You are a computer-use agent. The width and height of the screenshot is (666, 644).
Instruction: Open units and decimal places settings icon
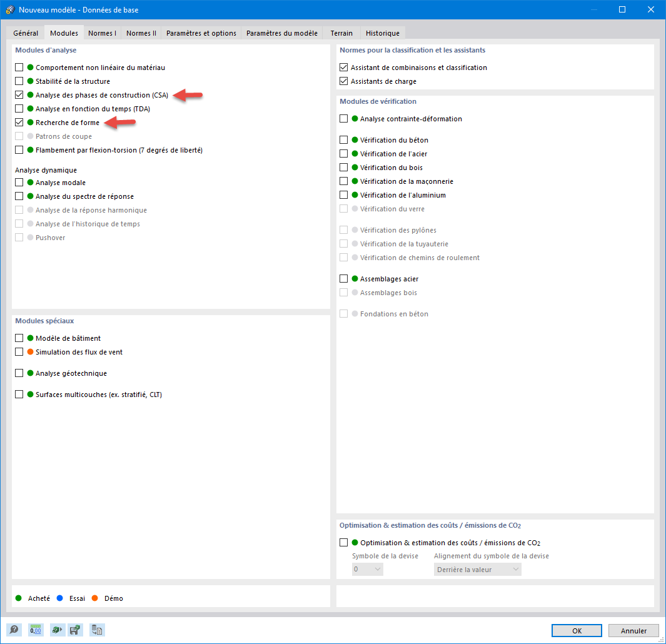[36, 630]
